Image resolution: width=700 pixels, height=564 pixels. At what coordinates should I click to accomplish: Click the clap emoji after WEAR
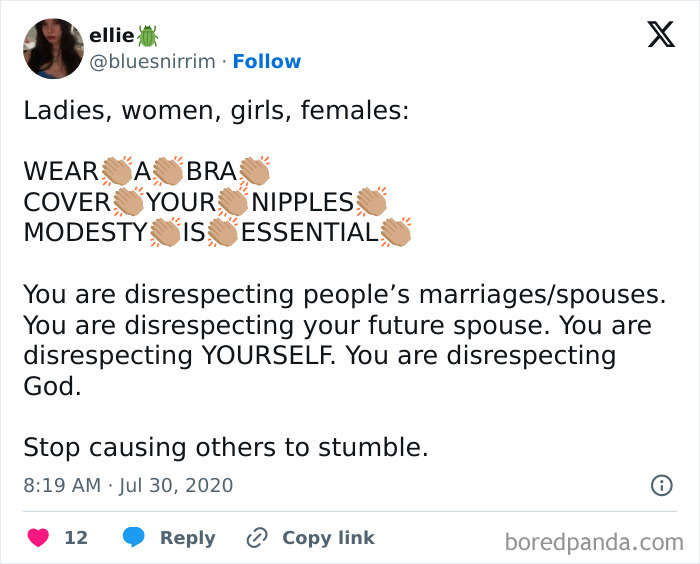116,171
